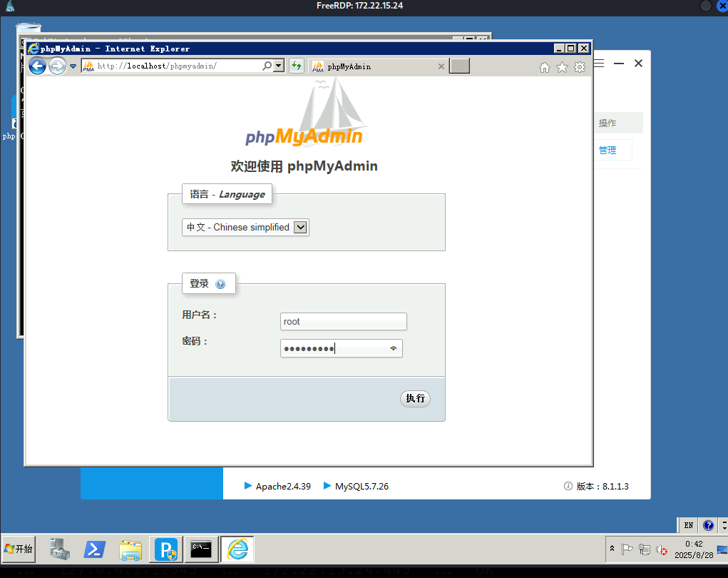Click the 语言 - Language legend label
The height and width of the screenshot is (578, 728).
pos(227,194)
